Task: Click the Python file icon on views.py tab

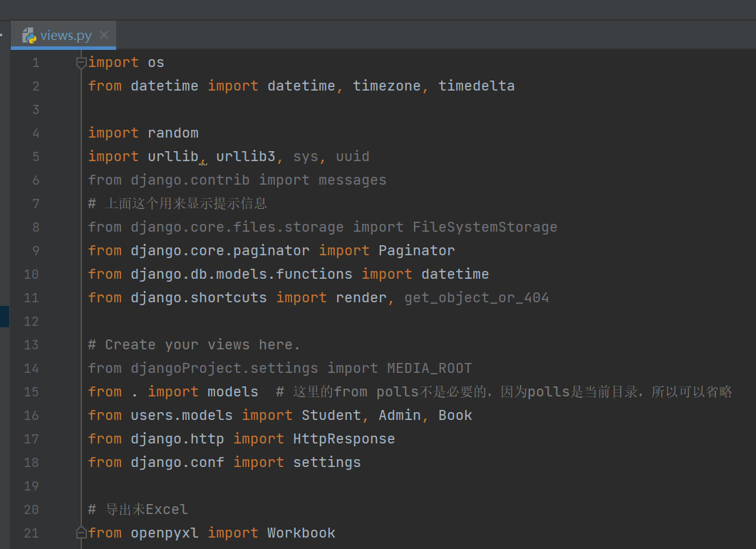Action: coord(29,34)
